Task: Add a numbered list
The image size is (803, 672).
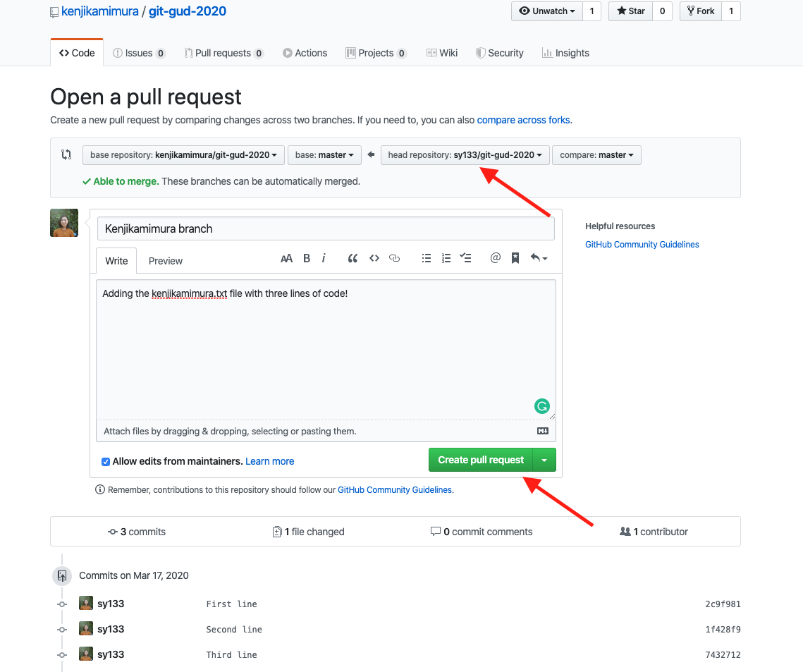Action: (446, 258)
